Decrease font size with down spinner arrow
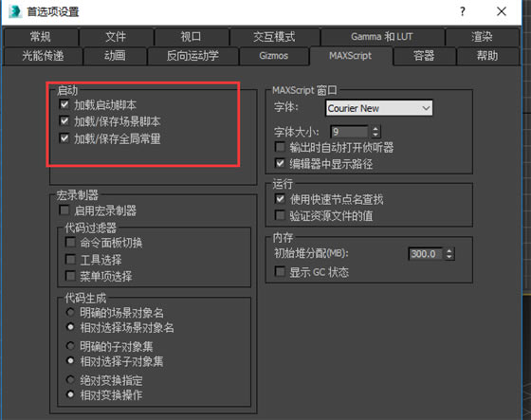Image resolution: width=531 pixels, height=420 pixels. pos(375,135)
